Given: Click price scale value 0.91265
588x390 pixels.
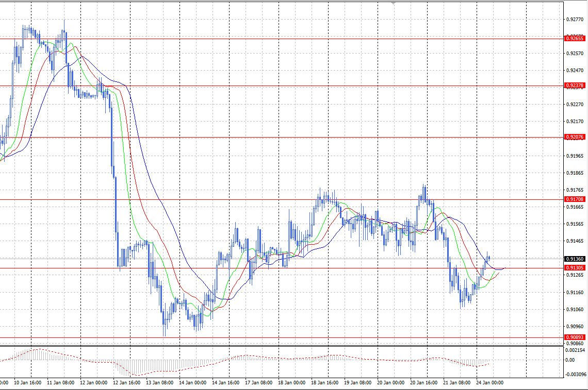Looking at the screenshot, I should tap(575, 275).
